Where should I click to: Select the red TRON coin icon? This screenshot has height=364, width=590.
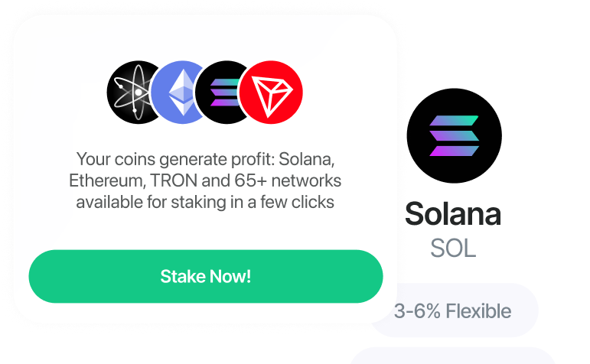pos(271,92)
